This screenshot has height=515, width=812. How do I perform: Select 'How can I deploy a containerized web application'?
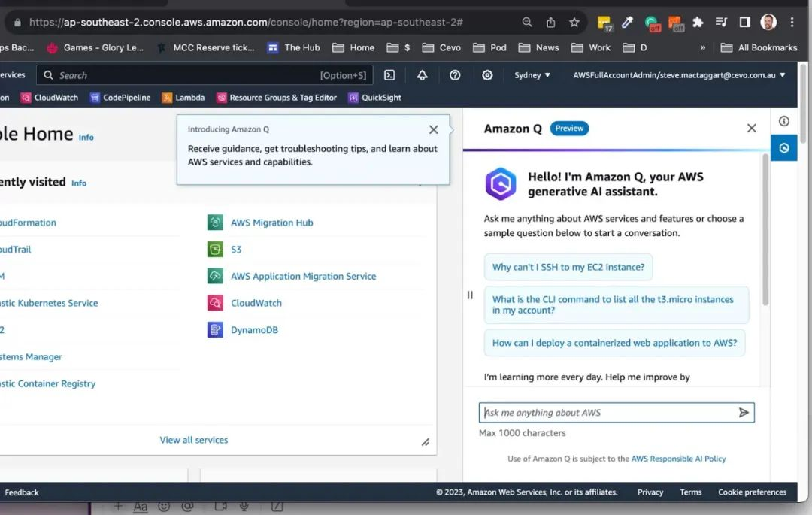(x=614, y=343)
